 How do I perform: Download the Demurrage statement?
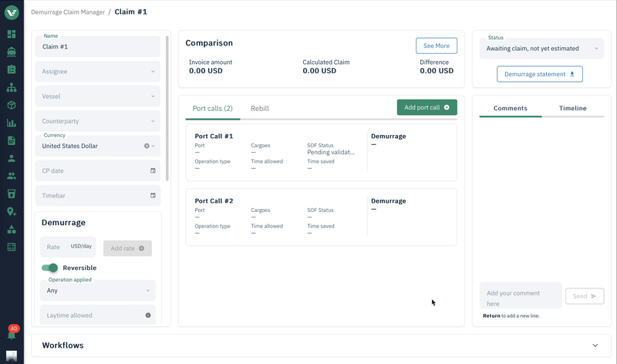[x=540, y=74]
